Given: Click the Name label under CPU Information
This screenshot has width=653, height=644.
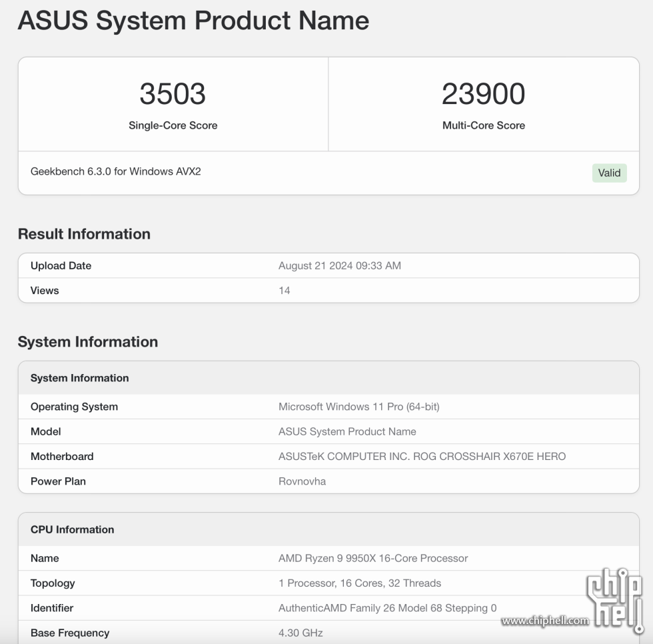Looking at the screenshot, I should (45, 558).
